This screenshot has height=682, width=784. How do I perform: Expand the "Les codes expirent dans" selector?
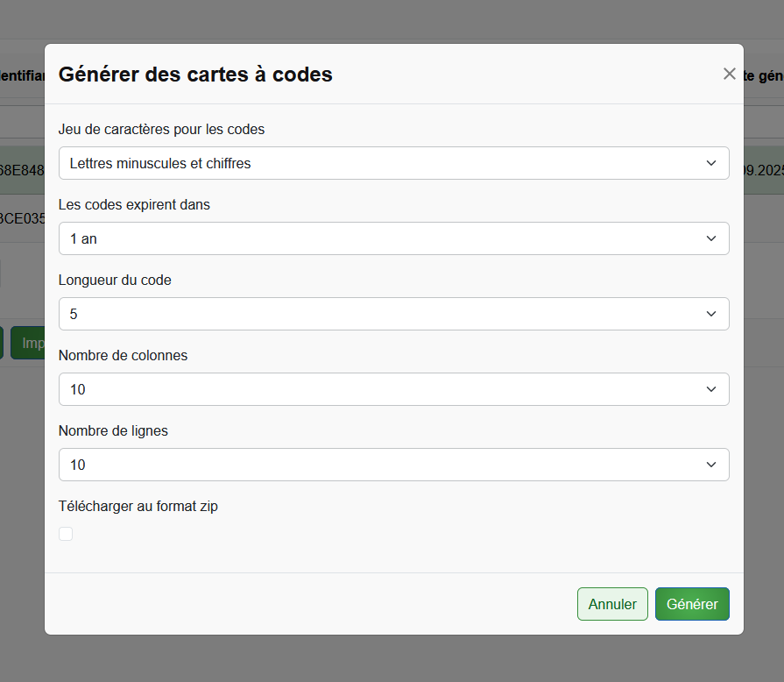coord(393,238)
